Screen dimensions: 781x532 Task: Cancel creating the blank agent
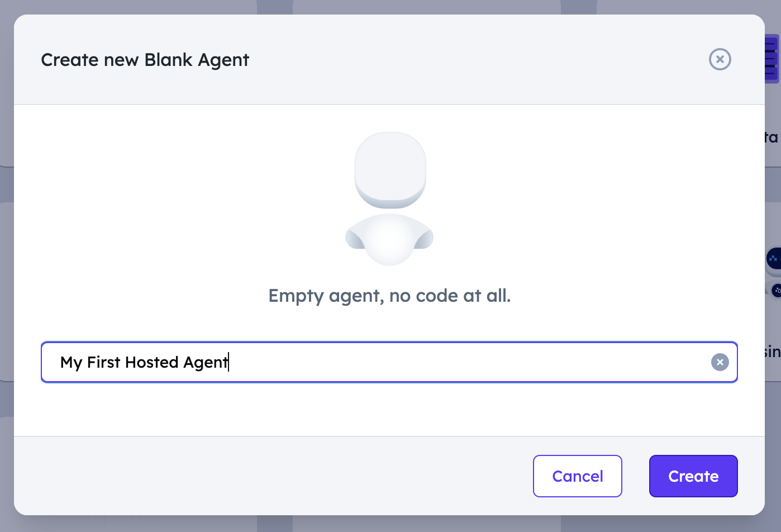[x=578, y=476]
